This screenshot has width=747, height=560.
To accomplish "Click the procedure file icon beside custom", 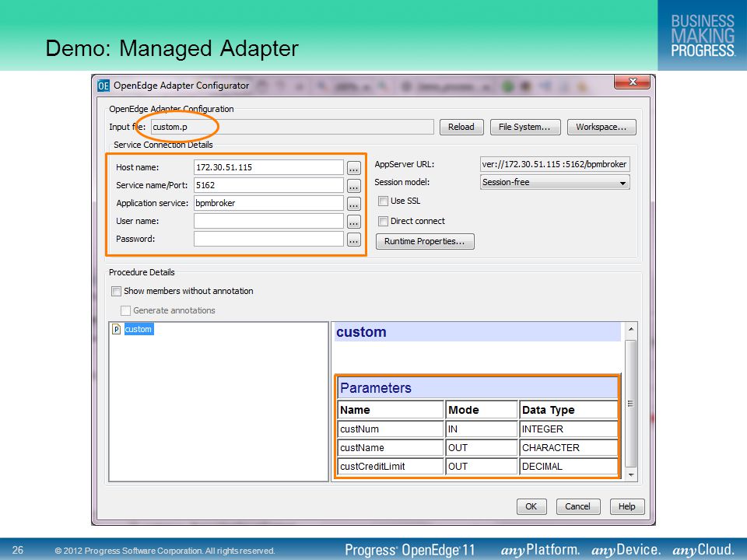I will tap(116, 329).
